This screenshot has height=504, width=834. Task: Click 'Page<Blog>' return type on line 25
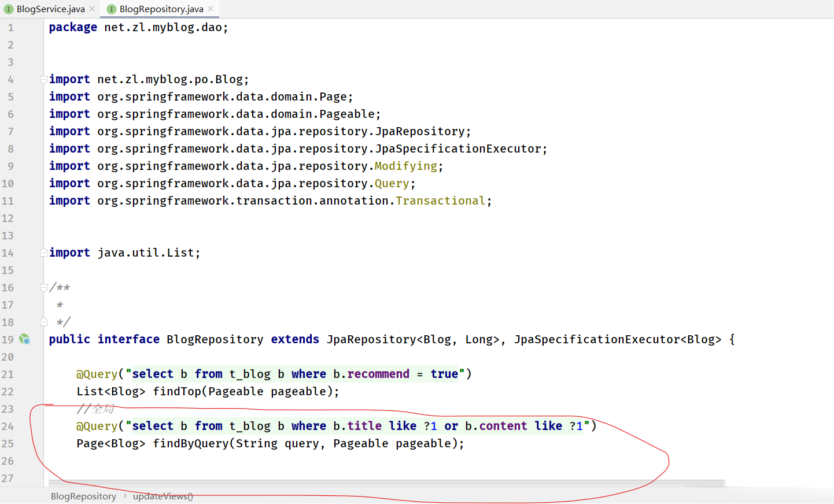[x=111, y=443]
